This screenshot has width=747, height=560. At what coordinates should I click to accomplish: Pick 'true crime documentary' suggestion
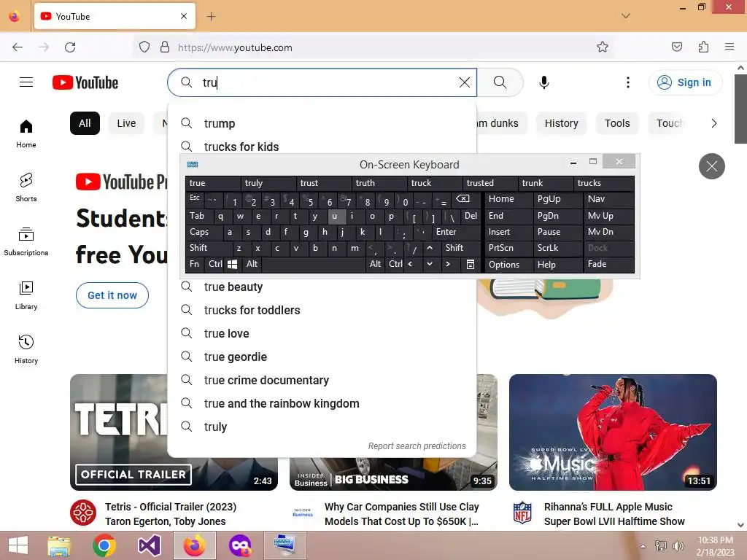point(322,380)
